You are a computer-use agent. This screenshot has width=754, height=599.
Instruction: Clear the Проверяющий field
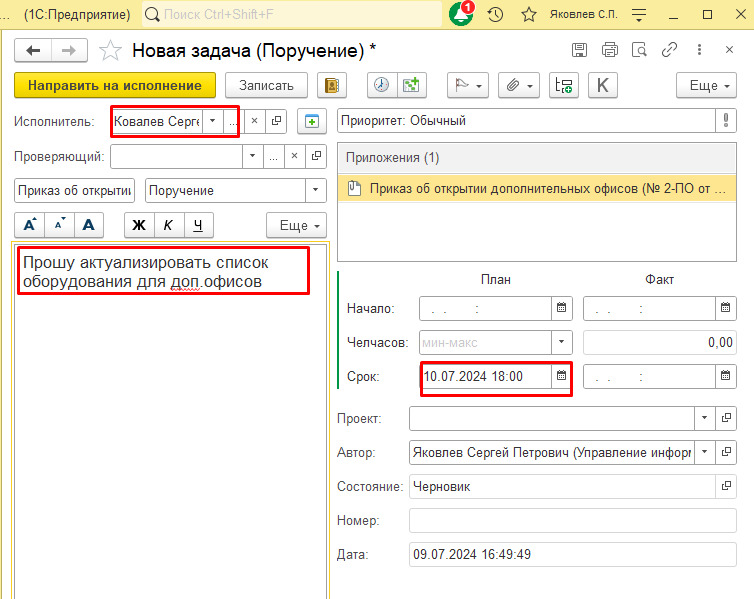[295, 156]
